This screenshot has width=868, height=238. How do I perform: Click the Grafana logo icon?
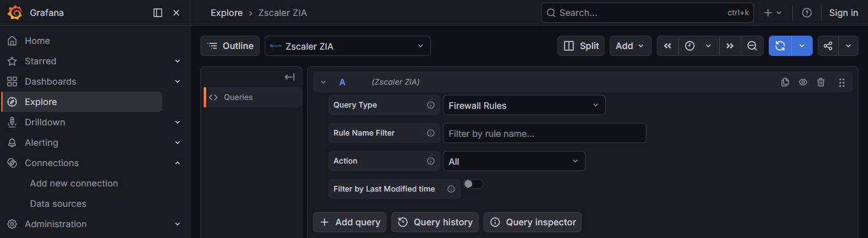[14, 13]
